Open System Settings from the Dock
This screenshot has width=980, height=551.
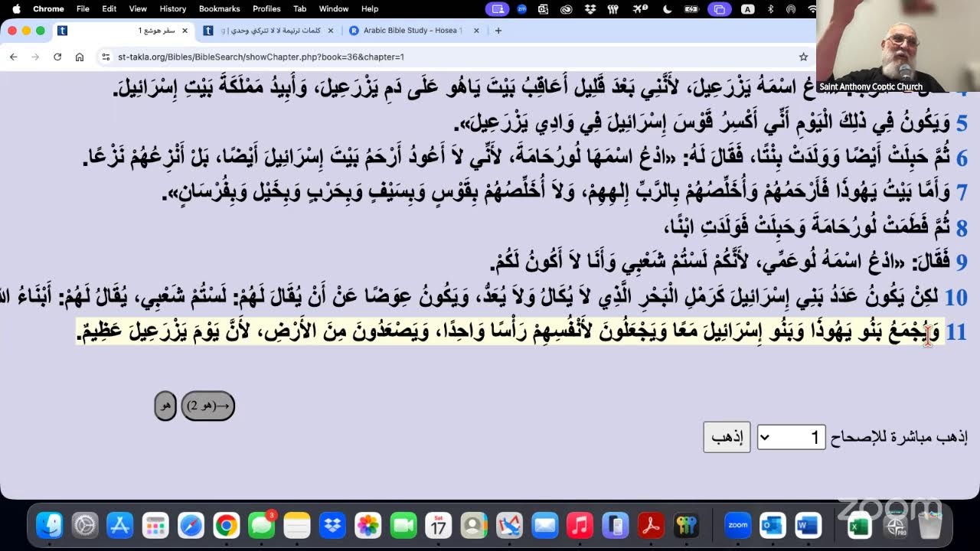85,525
